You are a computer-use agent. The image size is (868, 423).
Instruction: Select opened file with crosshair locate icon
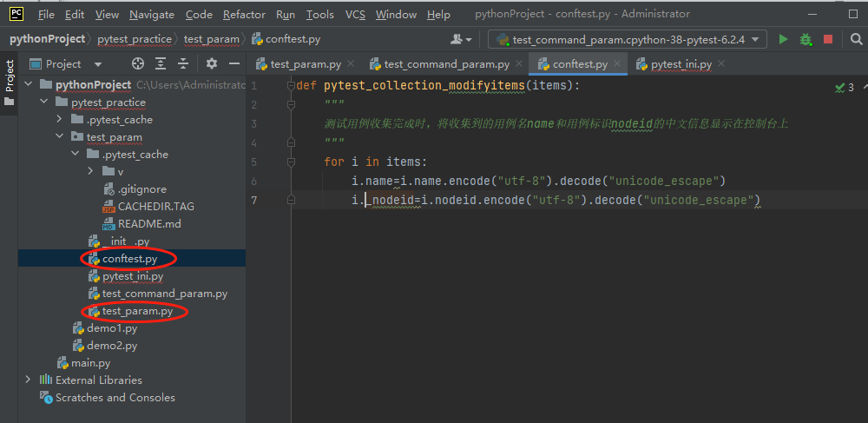tap(138, 64)
